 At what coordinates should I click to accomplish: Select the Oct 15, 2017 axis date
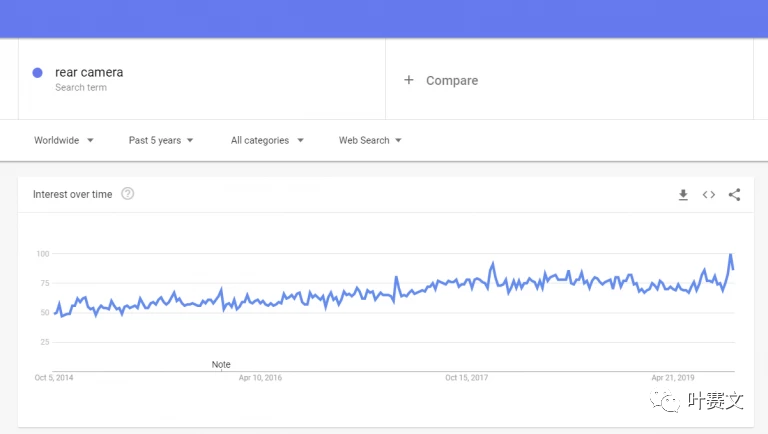point(466,378)
